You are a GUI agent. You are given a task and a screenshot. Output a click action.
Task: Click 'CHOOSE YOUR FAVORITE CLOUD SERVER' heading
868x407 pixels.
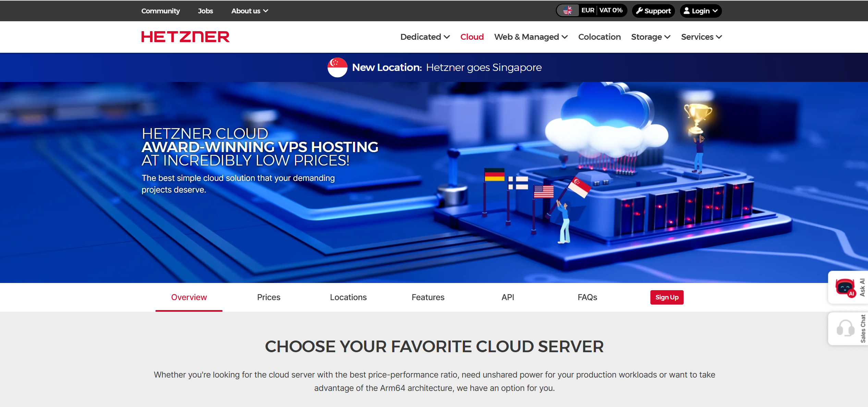point(434,346)
